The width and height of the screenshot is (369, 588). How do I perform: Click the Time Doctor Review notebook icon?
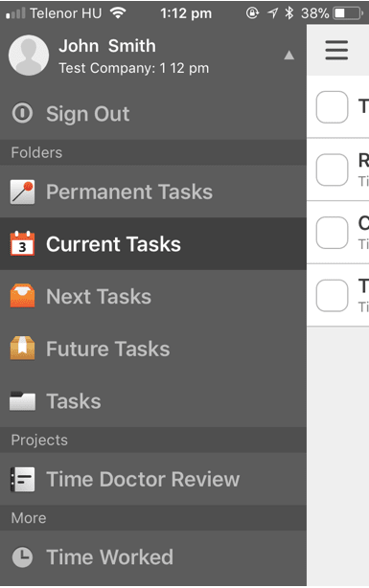(22, 479)
